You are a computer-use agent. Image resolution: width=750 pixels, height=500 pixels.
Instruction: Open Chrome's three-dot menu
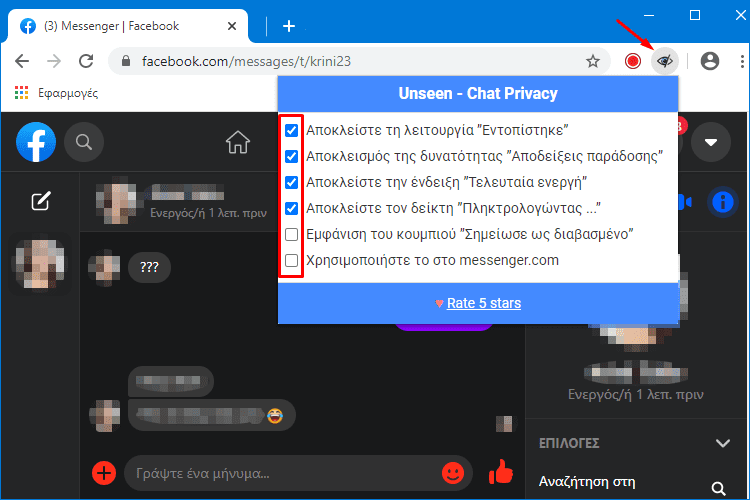(x=742, y=61)
